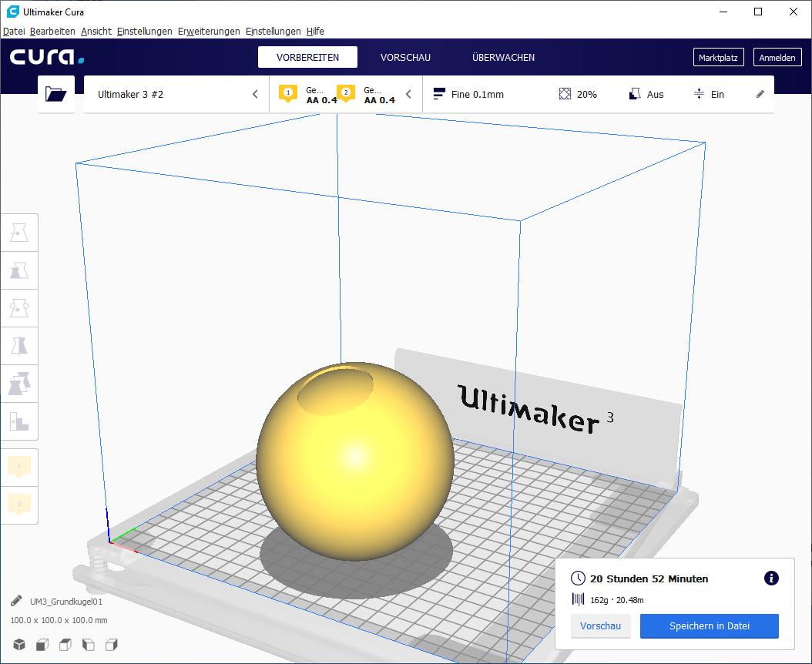
Task: Click the Cura logo
Action: pyautogui.click(x=47, y=57)
